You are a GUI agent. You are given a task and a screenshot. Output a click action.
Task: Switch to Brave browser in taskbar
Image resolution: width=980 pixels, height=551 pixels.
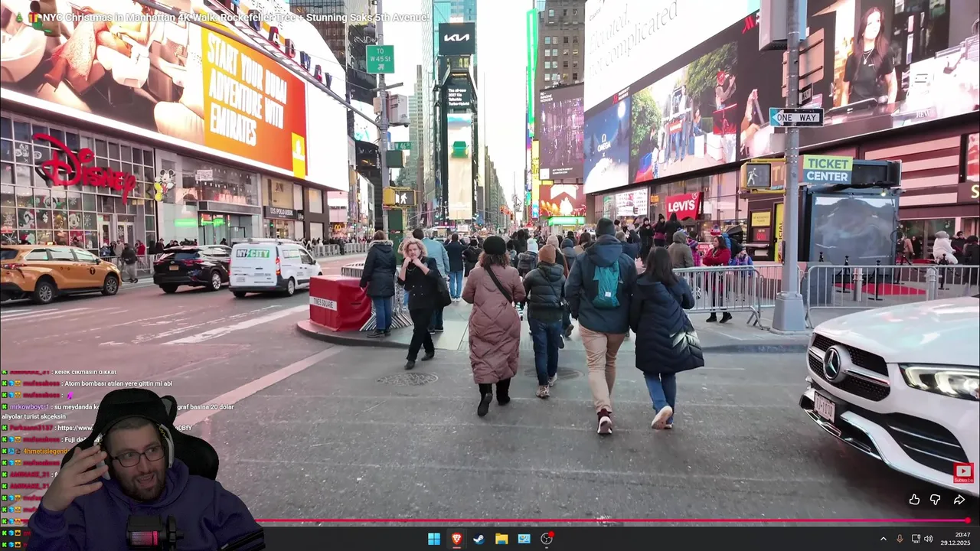coord(456,539)
